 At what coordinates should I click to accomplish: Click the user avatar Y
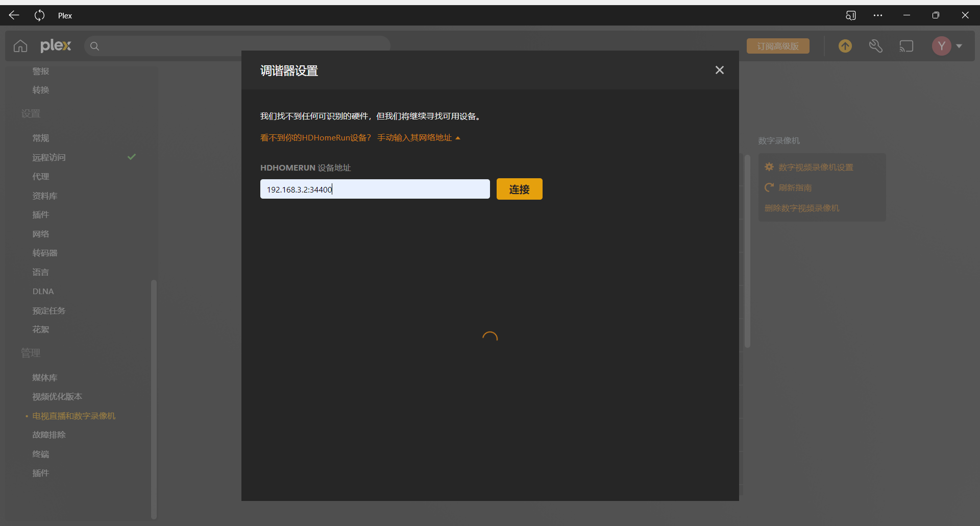[942, 46]
